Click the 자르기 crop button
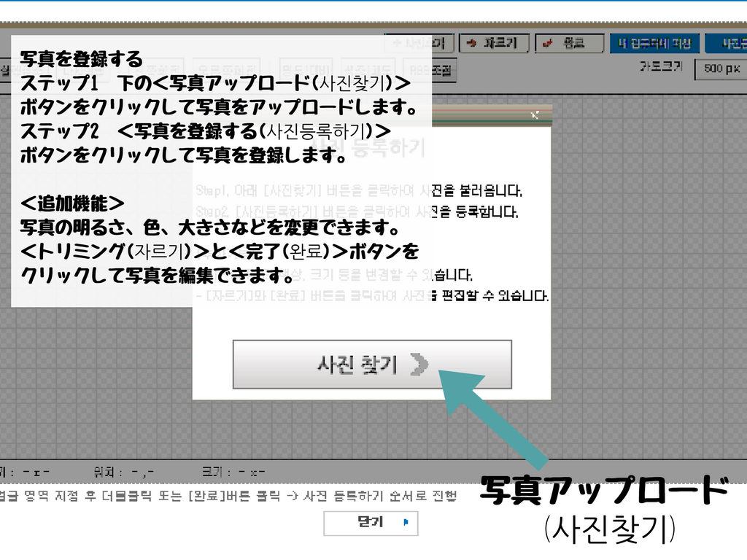The height and width of the screenshot is (560, 747). click(x=494, y=43)
